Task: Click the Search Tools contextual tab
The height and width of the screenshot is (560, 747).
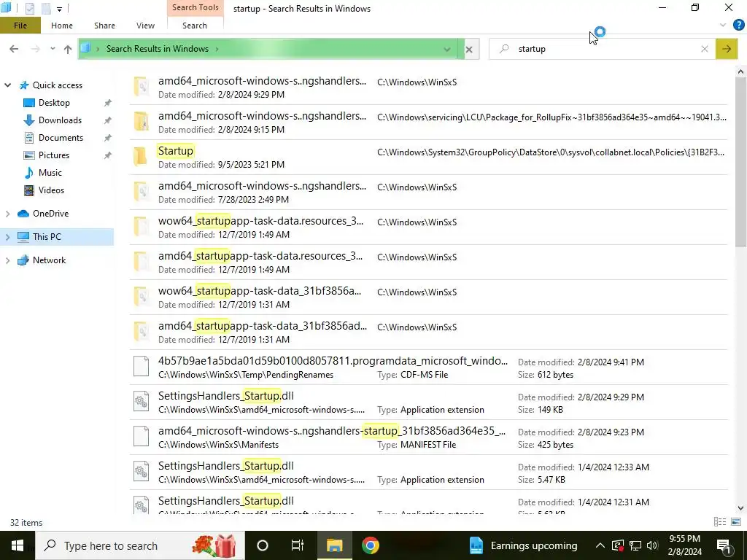Action: (196, 7)
